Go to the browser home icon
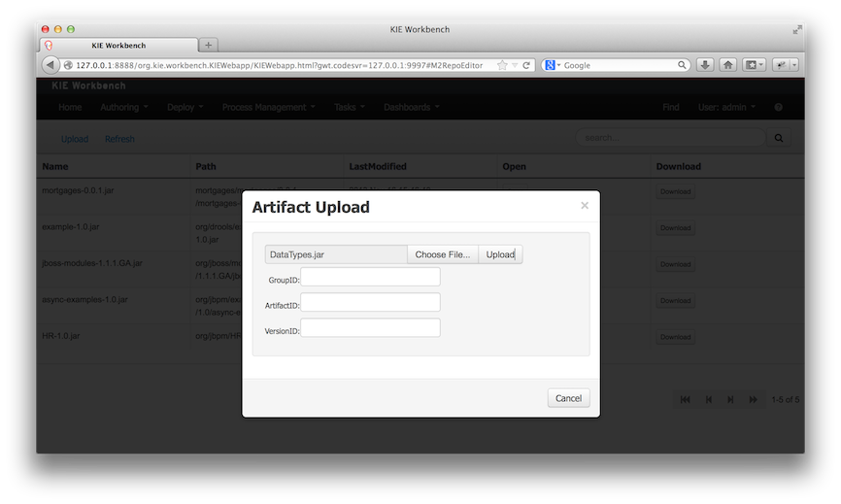The height and width of the screenshot is (504, 841). 727,65
